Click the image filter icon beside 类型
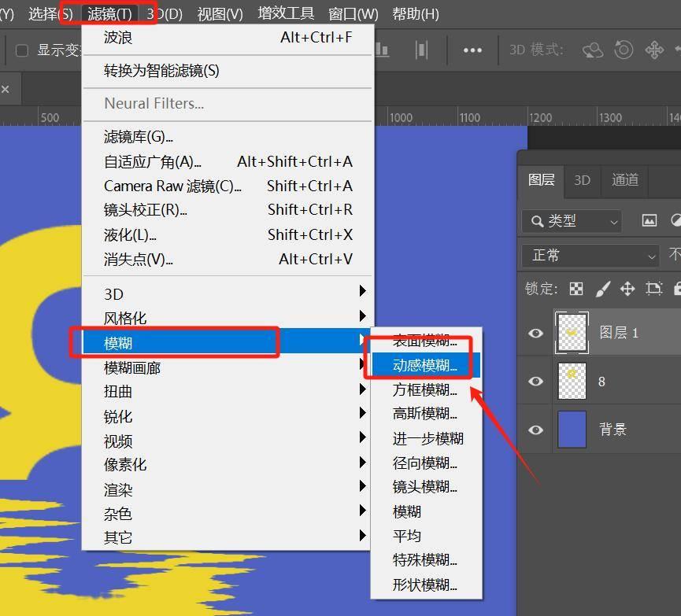Screen dimensions: 681x616 pyautogui.click(x=649, y=221)
